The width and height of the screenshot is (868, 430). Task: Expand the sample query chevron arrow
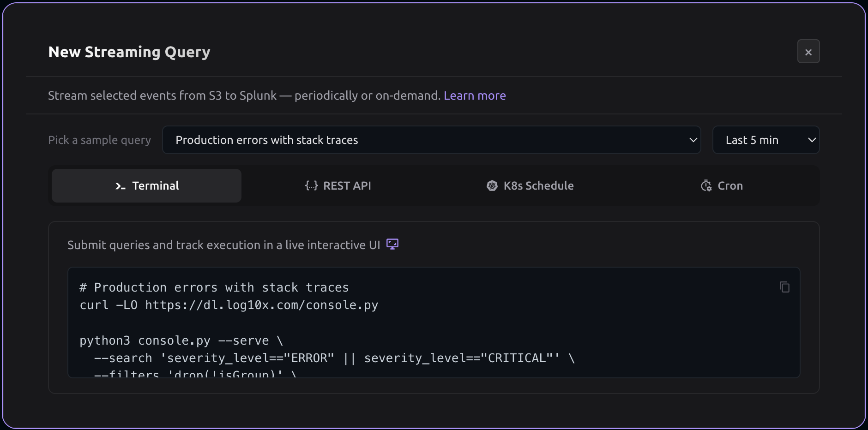click(693, 140)
